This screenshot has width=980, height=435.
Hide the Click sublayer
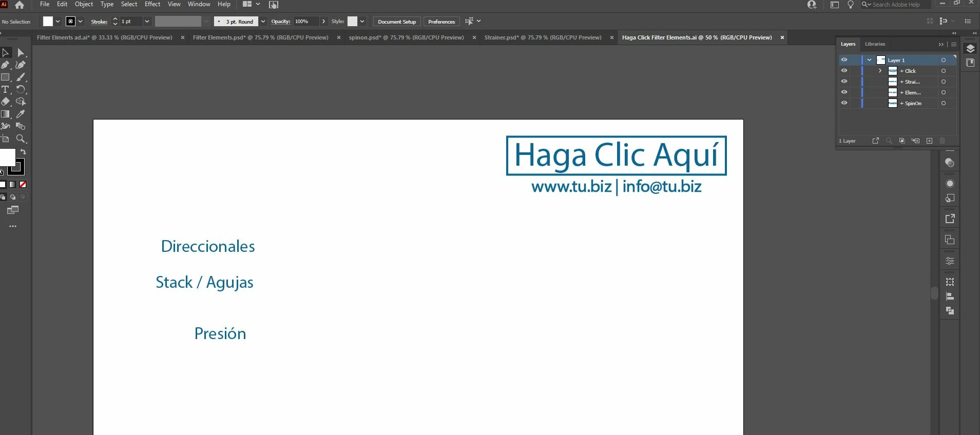point(844,71)
